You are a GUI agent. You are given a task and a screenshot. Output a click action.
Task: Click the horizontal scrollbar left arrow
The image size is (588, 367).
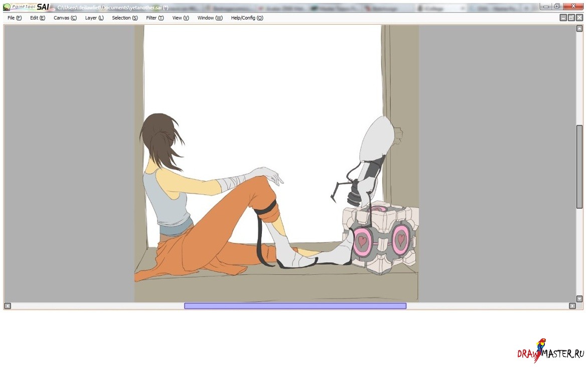coord(8,306)
